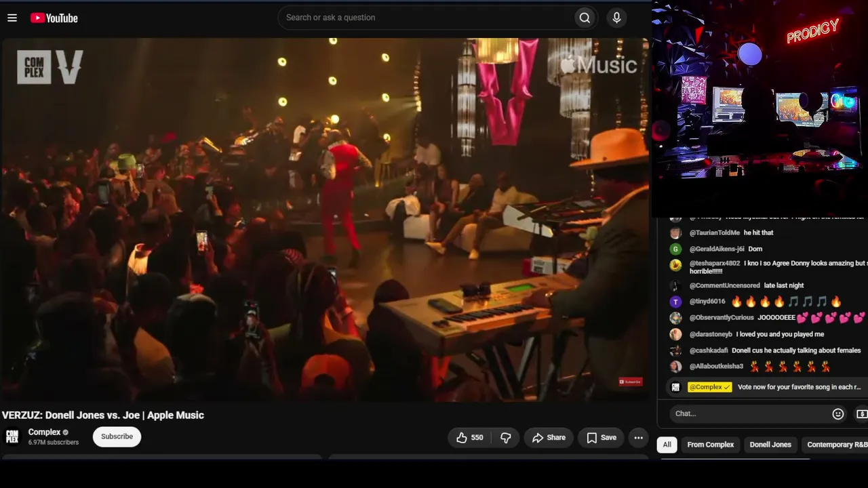This screenshot has width=868, height=488.
Task: Click the @cashkadafi chat username
Action: [709, 350]
